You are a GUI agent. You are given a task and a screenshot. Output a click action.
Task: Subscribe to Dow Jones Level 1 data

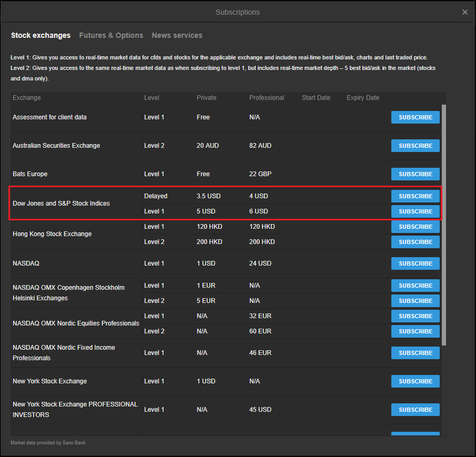click(416, 211)
